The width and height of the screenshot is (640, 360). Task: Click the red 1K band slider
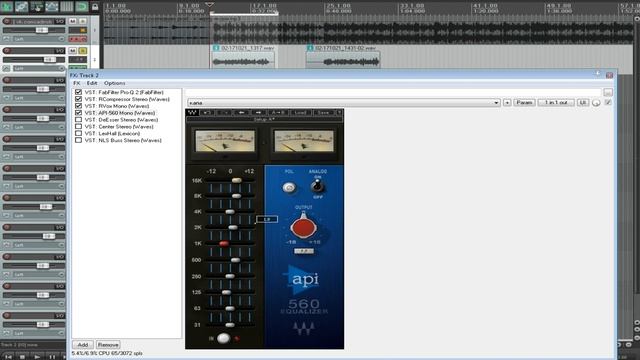point(224,244)
